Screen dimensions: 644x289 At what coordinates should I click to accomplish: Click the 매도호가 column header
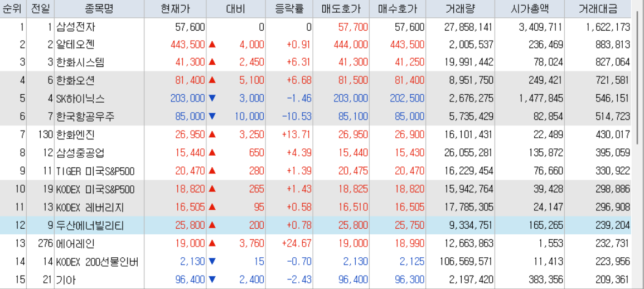(x=341, y=9)
